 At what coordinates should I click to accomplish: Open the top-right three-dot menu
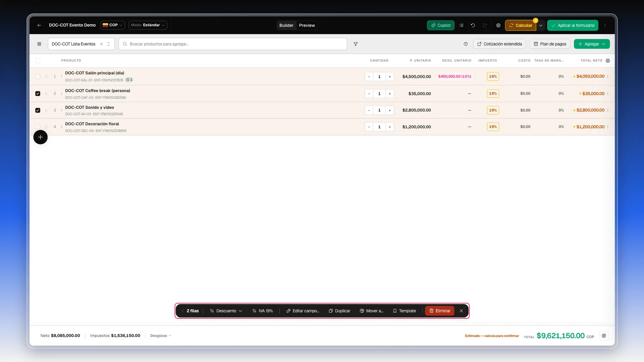[605, 25]
